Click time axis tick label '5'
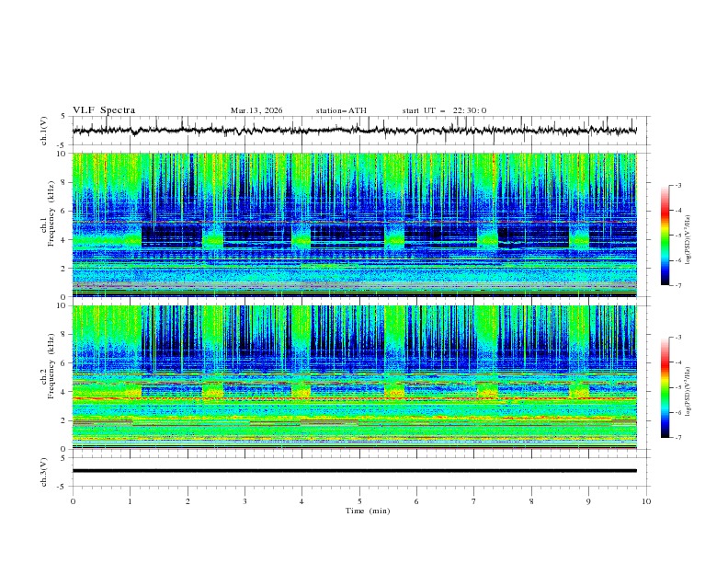The image size is (728, 563). click(359, 501)
